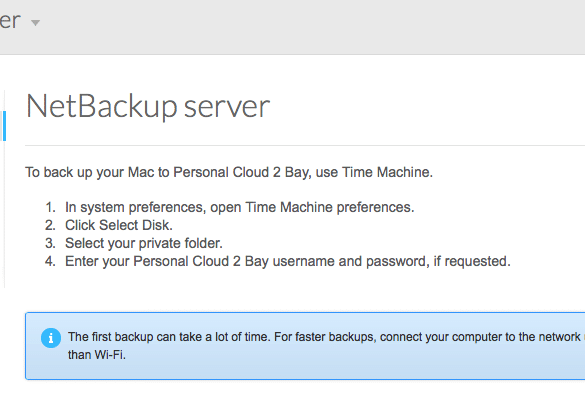Click the blue selected-item marker in the sidebar
The height and width of the screenshot is (393, 585).
[4, 126]
